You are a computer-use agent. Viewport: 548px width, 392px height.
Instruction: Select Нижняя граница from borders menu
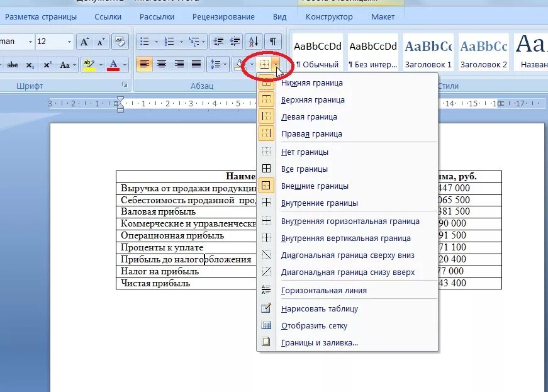point(347,83)
